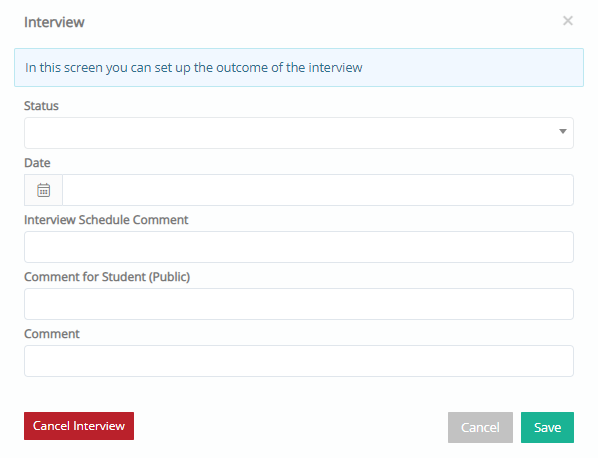
Task: Expand the Status dropdown arrow
Action: click(x=563, y=131)
